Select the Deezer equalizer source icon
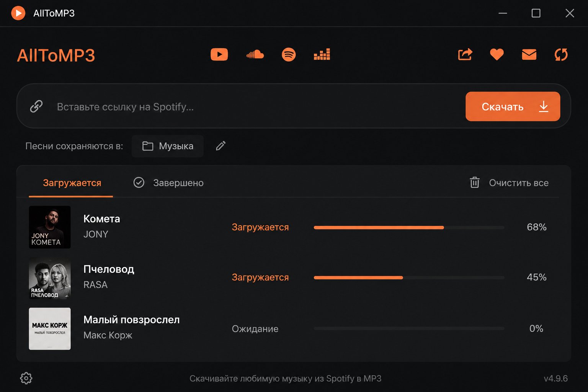Viewport: 588px width, 392px height. pos(322,55)
